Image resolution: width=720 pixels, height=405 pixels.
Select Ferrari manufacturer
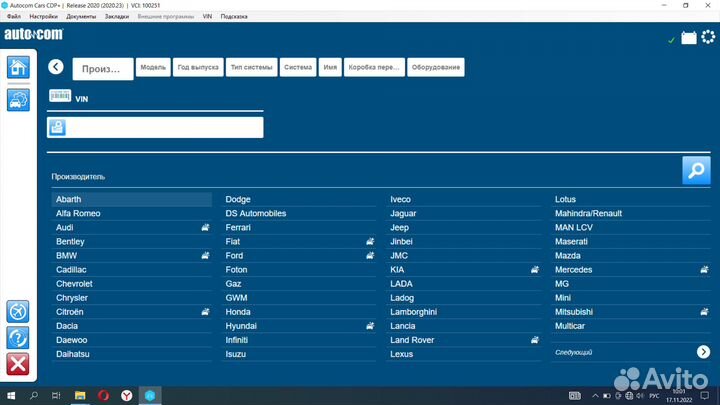pos(299,227)
